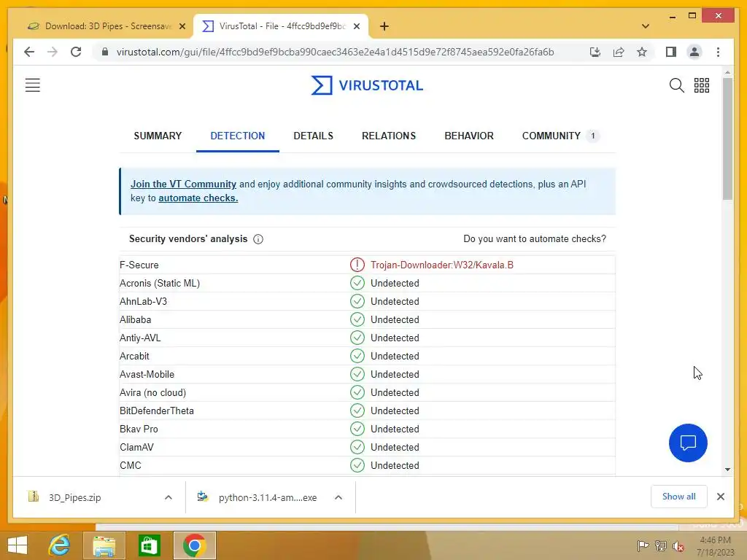Click the Undetected result for CMC

(395, 466)
